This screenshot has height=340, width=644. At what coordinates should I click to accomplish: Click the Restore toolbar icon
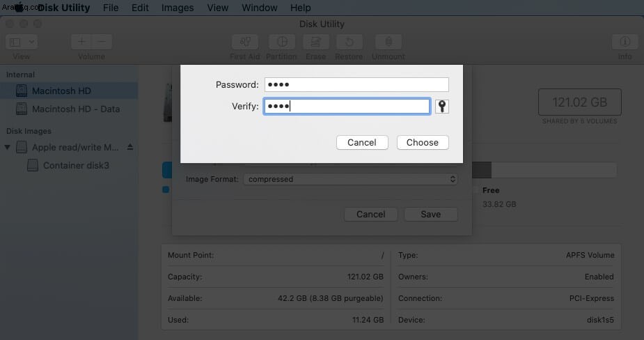pyautogui.click(x=349, y=42)
